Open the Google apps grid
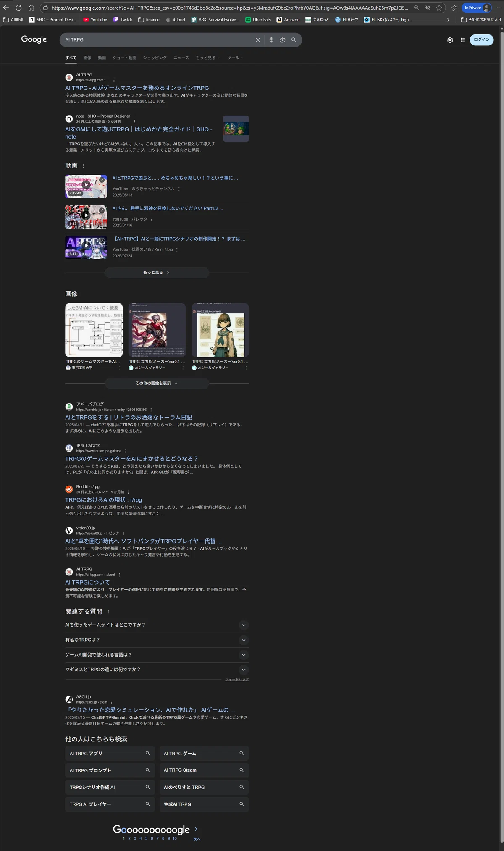 tap(463, 40)
